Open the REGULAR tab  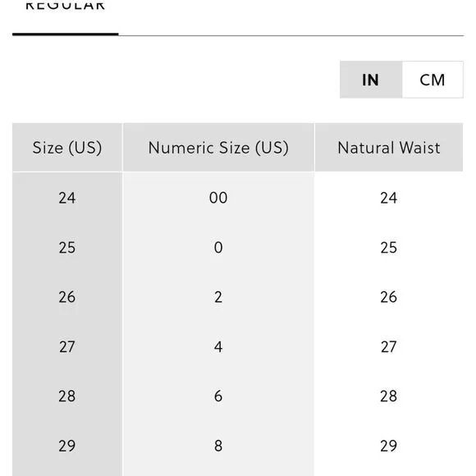66,6
